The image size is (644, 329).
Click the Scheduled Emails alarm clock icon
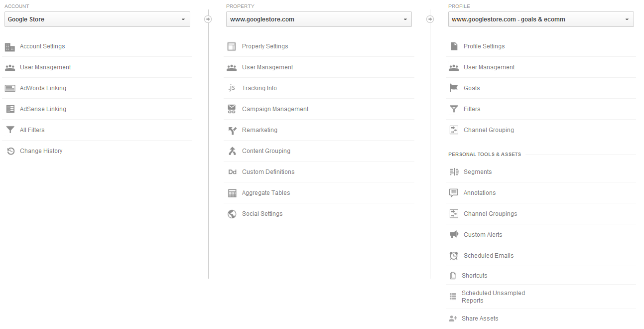coord(453,256)
